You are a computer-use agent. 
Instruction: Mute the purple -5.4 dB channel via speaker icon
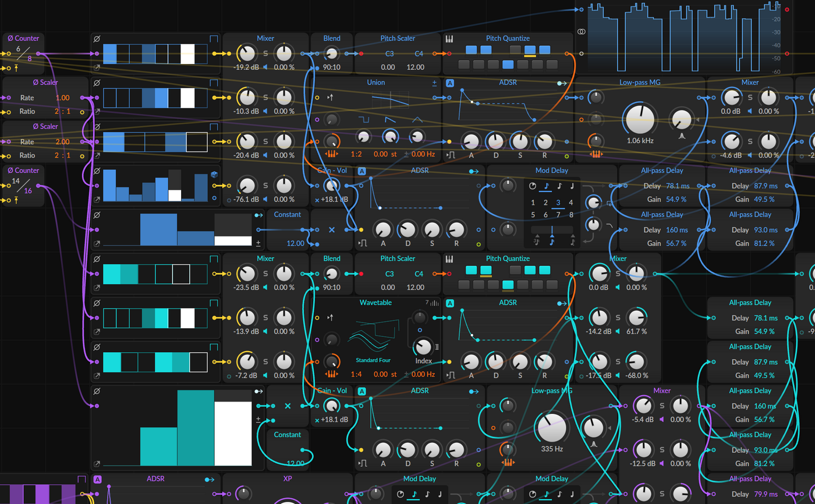point(662,419)
